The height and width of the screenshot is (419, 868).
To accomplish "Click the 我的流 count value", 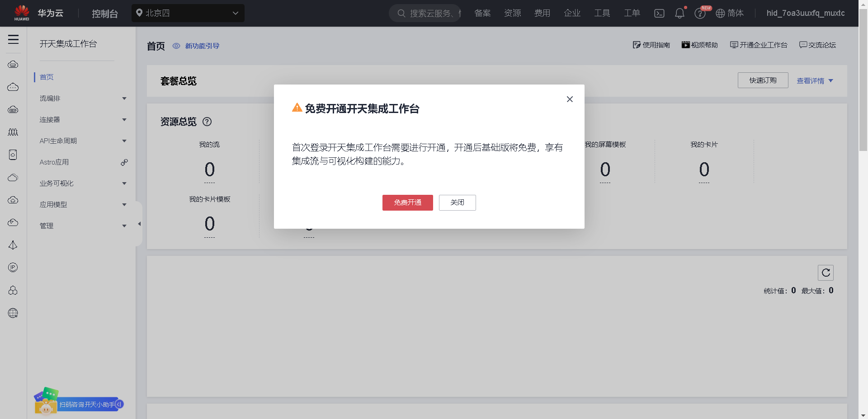I will pos(210,170).
